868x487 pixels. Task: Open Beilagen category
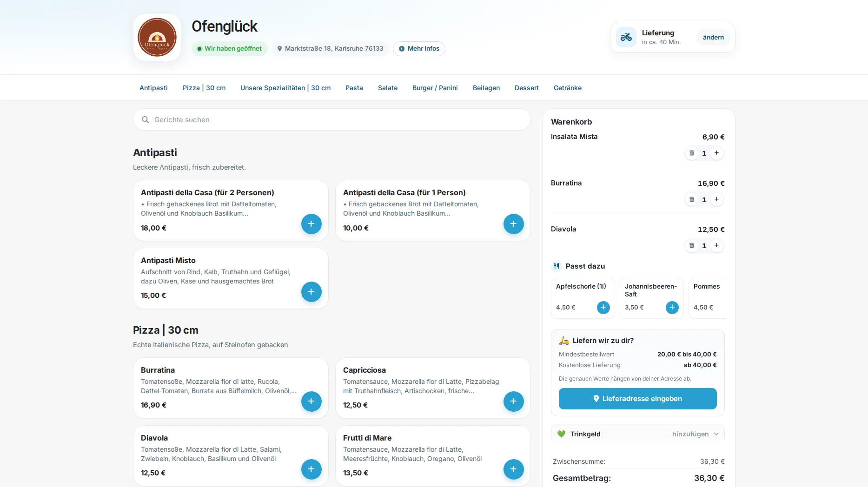(486, 88)
